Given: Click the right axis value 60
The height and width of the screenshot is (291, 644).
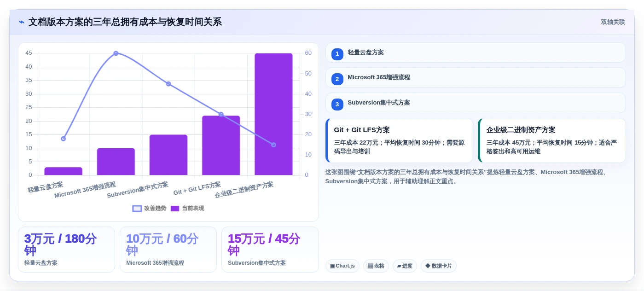Looking at the screenshot, I should pyautogui.click(x=308, y=53).
